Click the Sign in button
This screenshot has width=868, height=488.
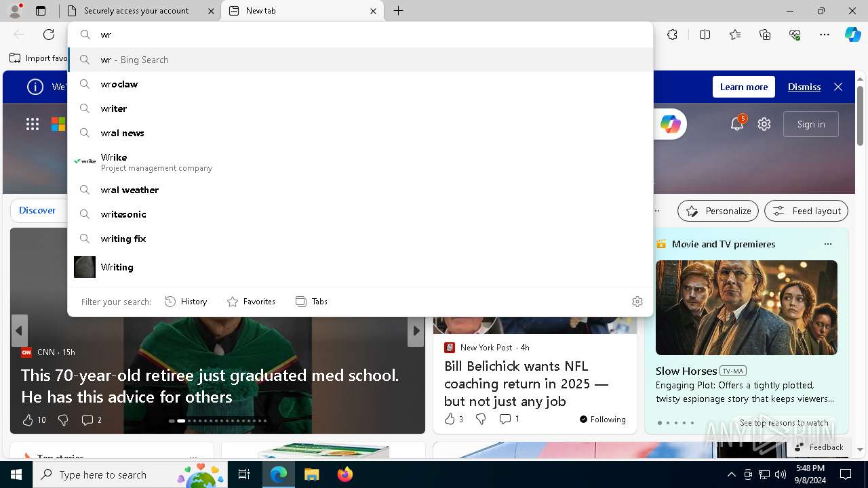tap(811, 124)
